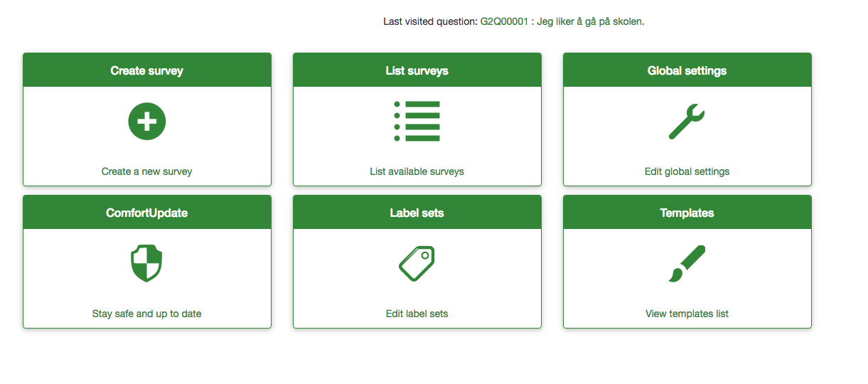The height and width of the screenshot is (384, 868).
Task: Click 'Last visited question:' label text
Action: click(x=431, y=21)
